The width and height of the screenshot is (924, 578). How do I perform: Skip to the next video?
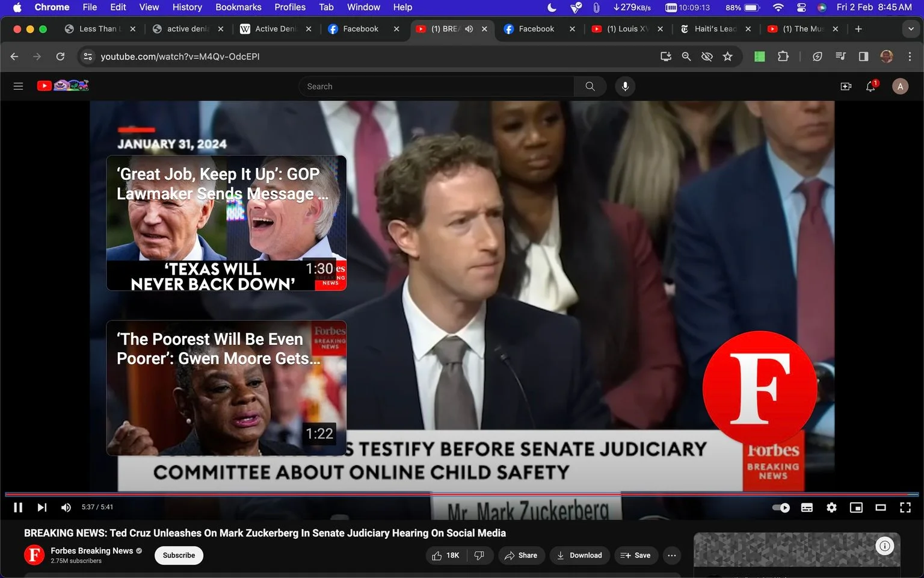pos(42,508)
